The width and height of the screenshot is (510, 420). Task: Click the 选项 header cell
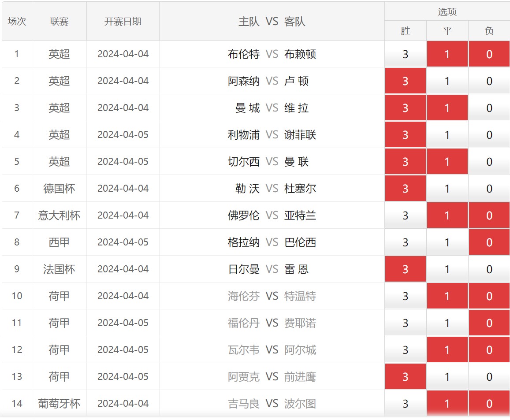447,12
